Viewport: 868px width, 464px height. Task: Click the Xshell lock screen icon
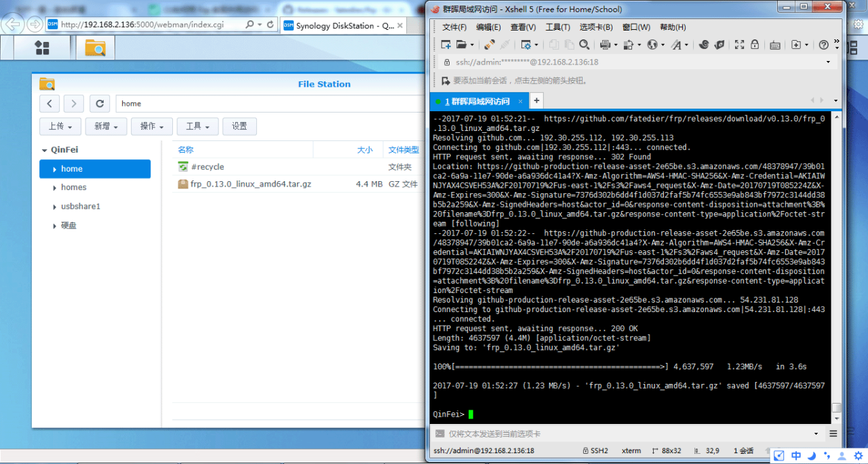pos(754,45)
